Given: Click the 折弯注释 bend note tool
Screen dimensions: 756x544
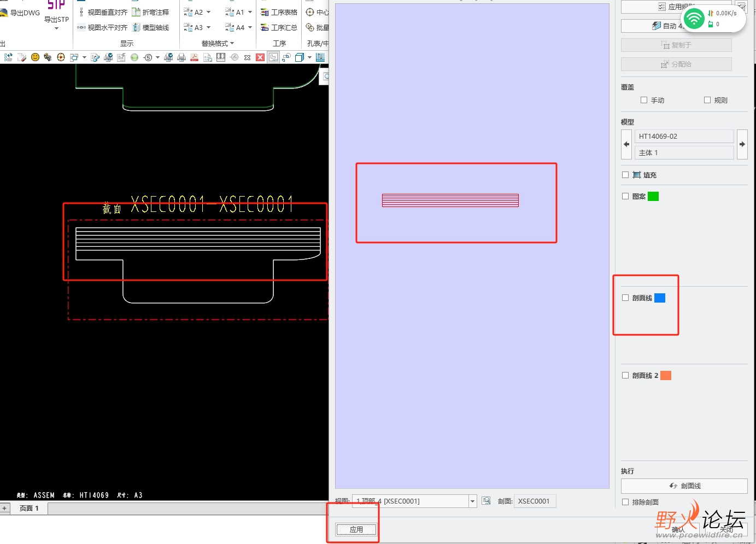Looking at the screenshot, I should tap(151, 12).
